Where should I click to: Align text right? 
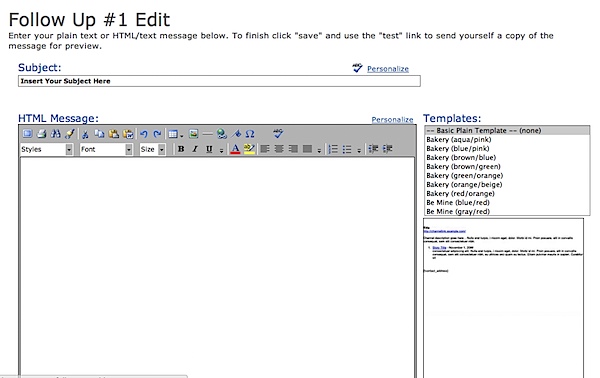click(293, 149)
